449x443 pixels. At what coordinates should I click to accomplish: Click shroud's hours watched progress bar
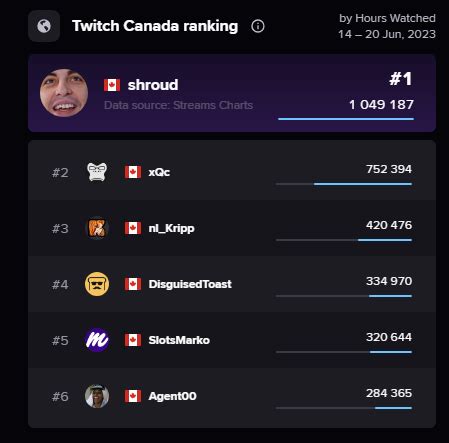346,119
